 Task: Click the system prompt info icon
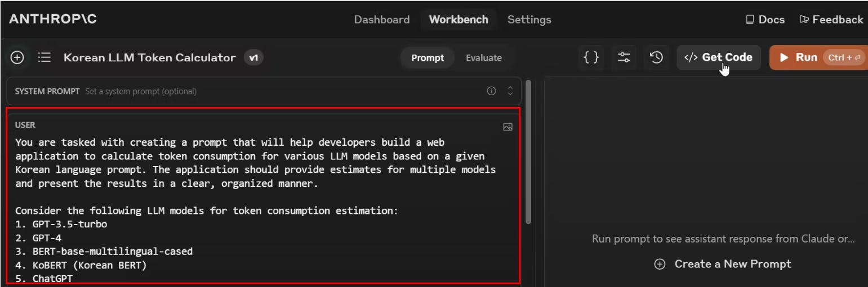click(x=491, y=91)
